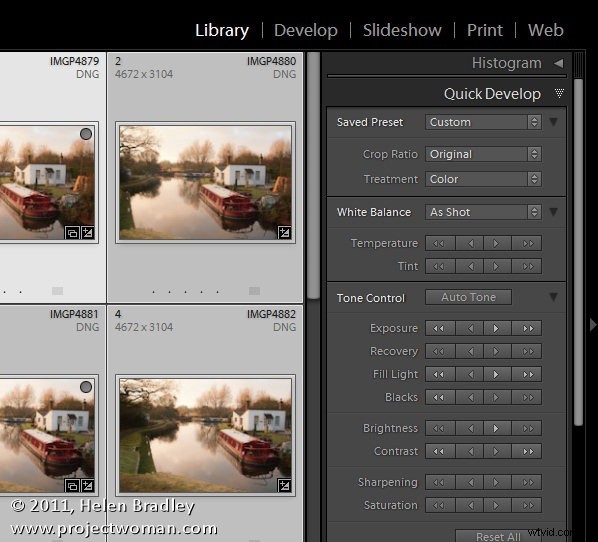598x542 pixels.
Task: Decrease Recovery by a small step
Action: (469, 351)
